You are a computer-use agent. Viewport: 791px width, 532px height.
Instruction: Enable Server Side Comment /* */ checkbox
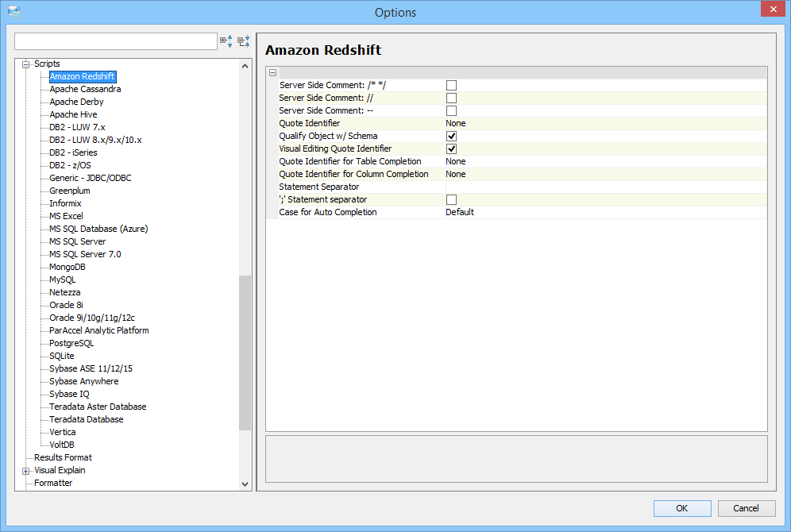click(452, 85)
